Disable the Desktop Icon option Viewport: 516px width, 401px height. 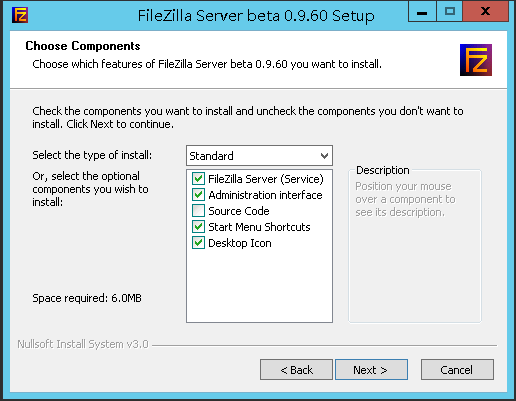[198, 243]
